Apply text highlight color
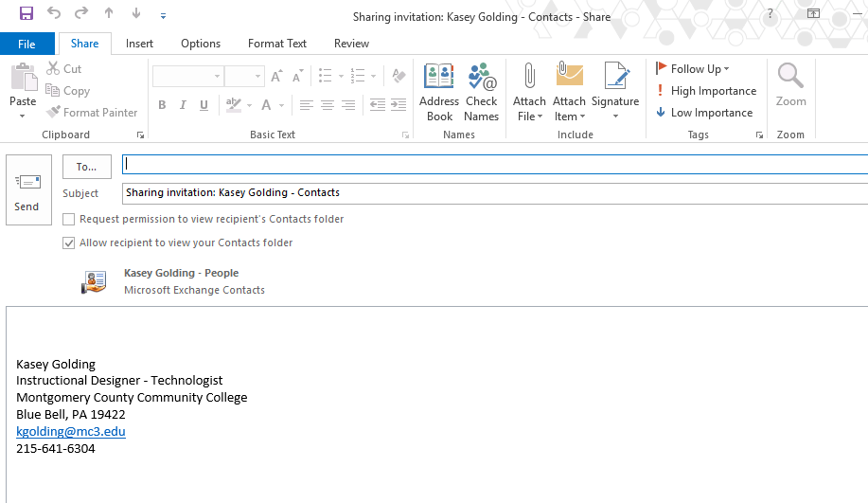Image resolution: width=868 pixels, height=503 pixels. click(234, 105)
